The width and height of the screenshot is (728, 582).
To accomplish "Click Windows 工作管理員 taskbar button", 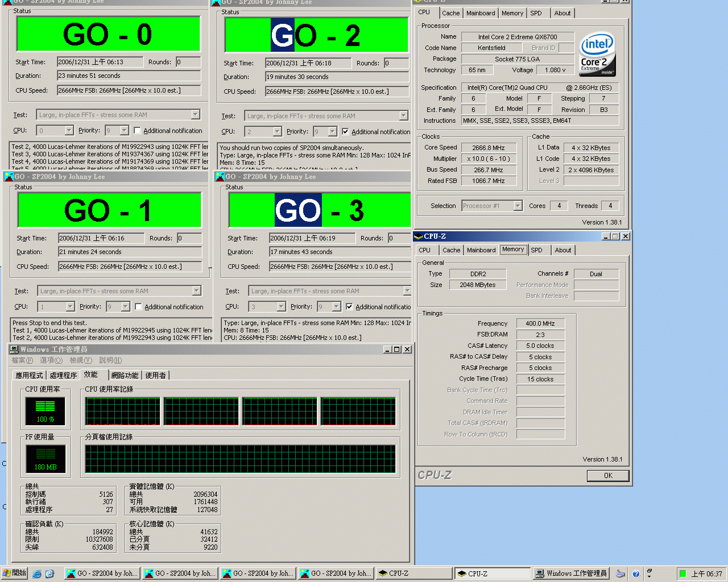I will coord(571,573).
